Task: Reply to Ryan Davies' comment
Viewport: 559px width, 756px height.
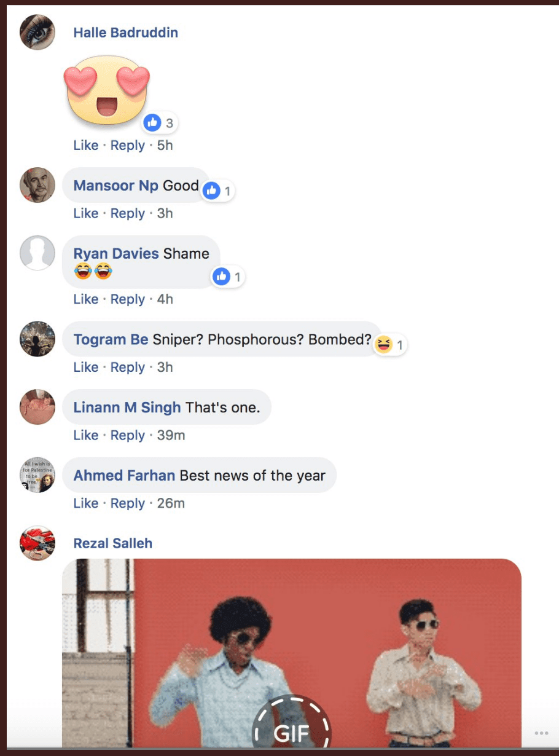Action: (127, 299)
